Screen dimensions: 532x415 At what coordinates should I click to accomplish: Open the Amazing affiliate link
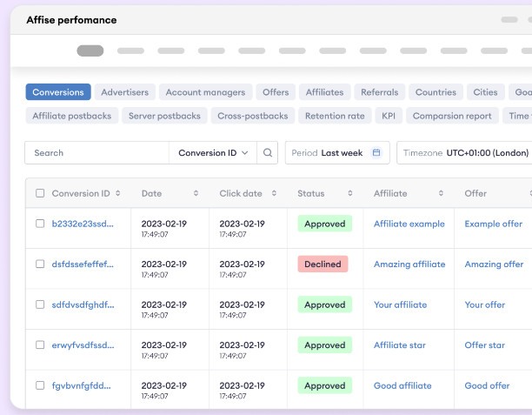[x=409, y=264]
